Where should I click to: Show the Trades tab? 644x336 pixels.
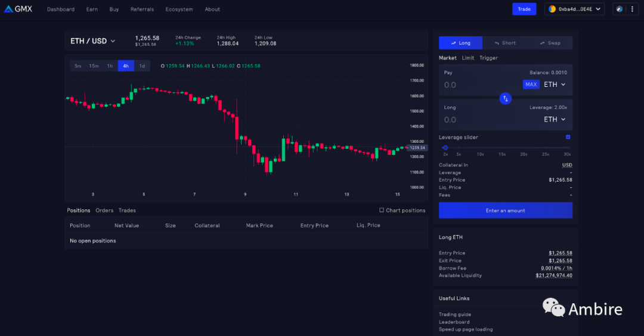(127, 210)
